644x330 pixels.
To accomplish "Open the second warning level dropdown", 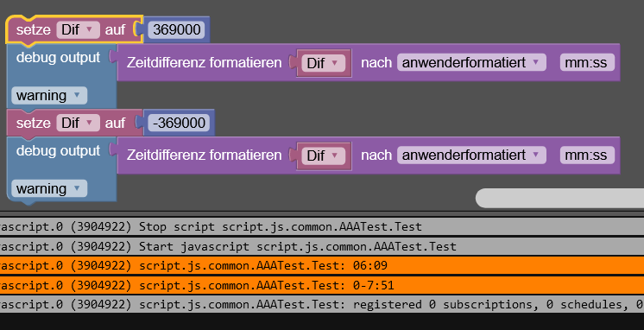I will [49, 188].
